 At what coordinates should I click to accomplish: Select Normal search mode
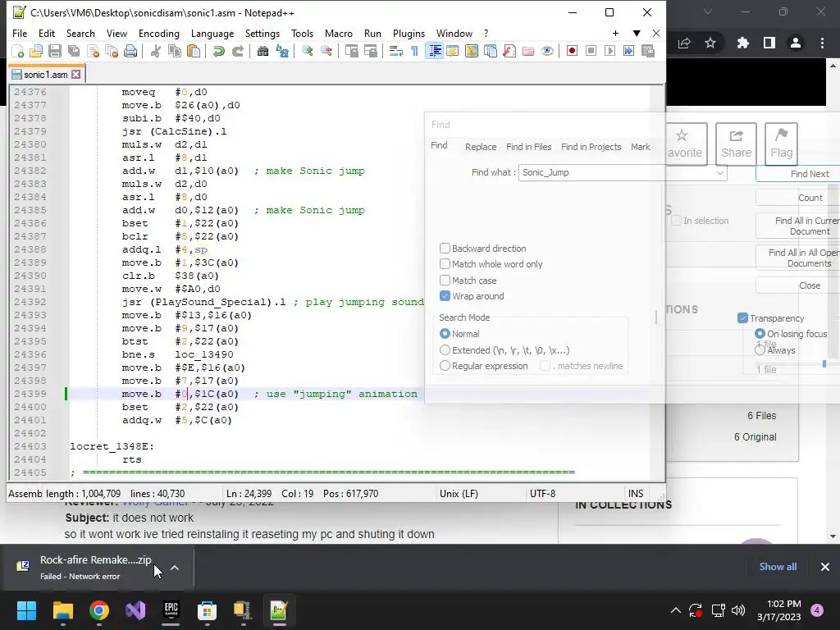pos(445,334)
